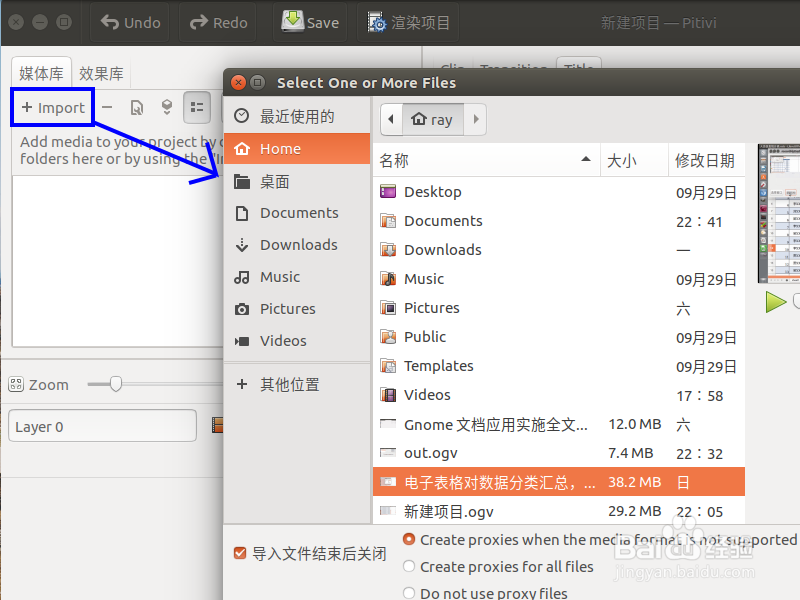Click the Undo button in Pitivi toolbar
800x600 pixels.
pos(130,22)
